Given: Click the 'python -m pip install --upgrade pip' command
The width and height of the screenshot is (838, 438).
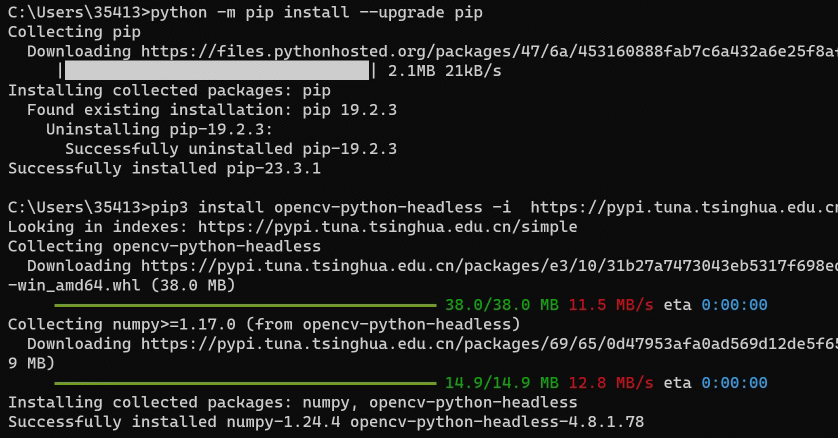Looking at the screenshot, I should click(x=317, y=12).
